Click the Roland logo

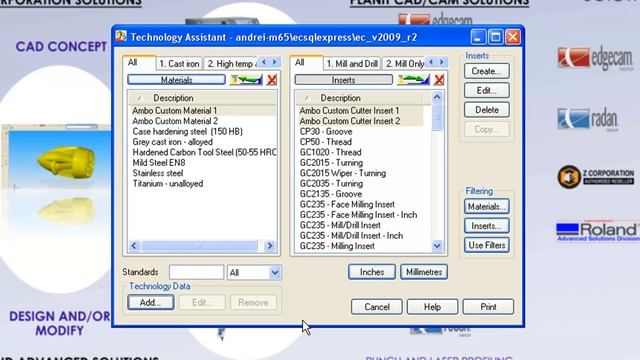[598, 231]
